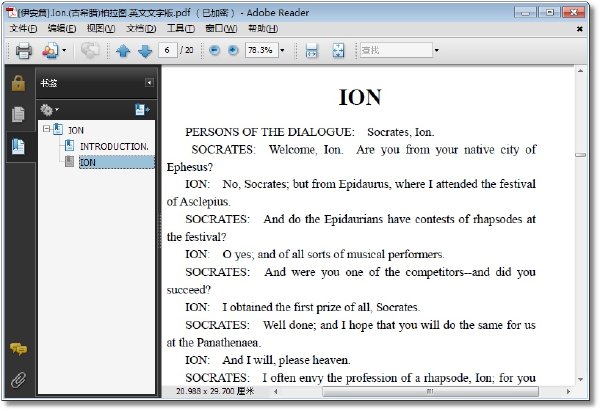Click the vertical scrollbar down arrow
Screen dimensions: 600x411
[x=580, y=380]
